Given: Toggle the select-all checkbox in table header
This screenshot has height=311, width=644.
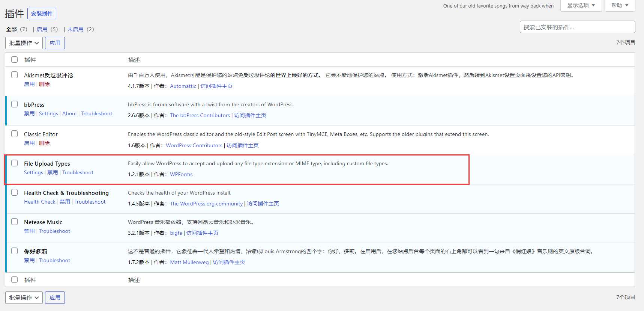Looking at the screenshot, I should [15, 60].
